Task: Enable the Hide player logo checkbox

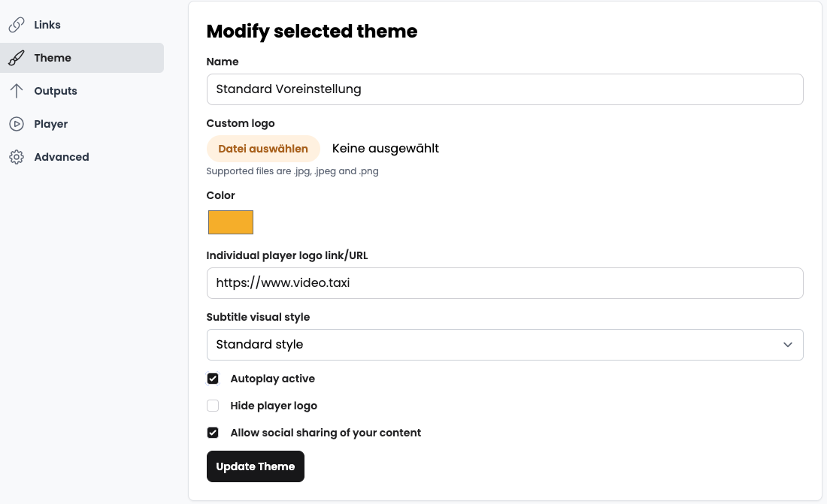Action: 213,406
